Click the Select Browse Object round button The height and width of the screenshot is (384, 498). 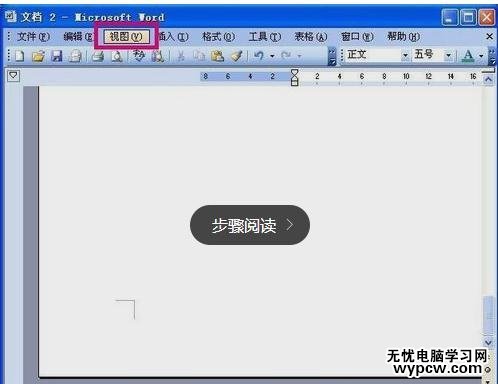(x=488, y=369)
